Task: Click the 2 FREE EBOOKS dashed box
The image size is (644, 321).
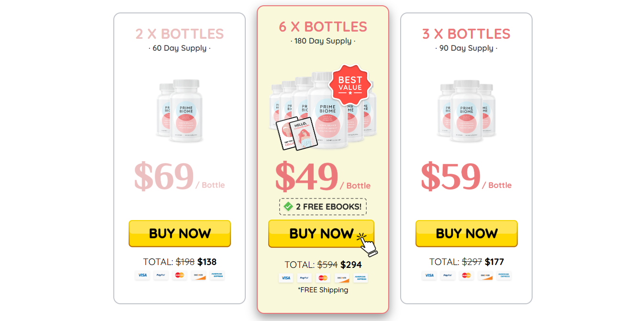Action: (323, 207)
